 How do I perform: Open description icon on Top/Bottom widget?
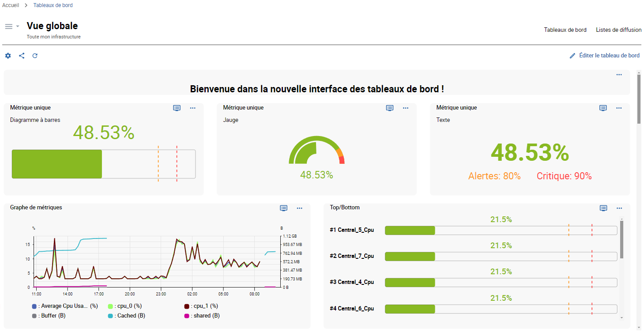point(603,208)
